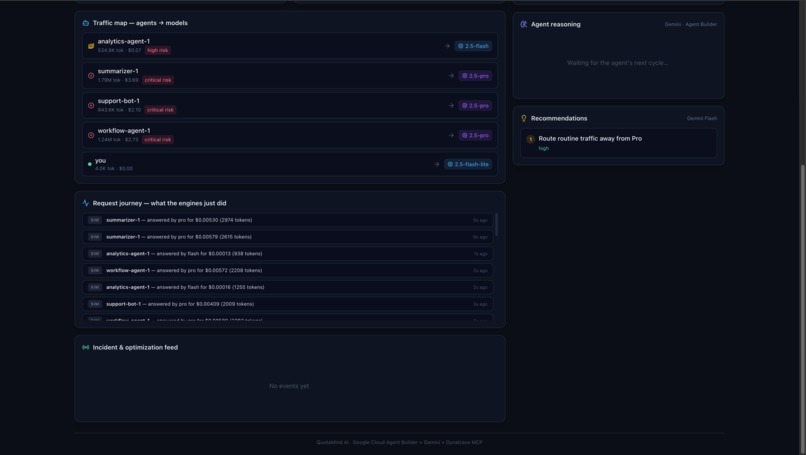Click the critical risk tag on workflow-agent-1
Screen dimensions: 806x455
coord(158,140)
